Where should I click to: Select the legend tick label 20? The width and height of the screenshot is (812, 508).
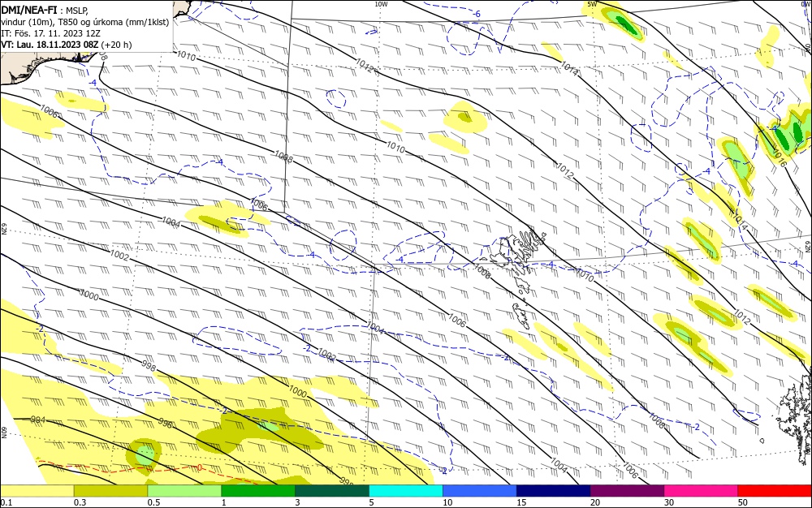pyautogui.click(x=595, y=502)
